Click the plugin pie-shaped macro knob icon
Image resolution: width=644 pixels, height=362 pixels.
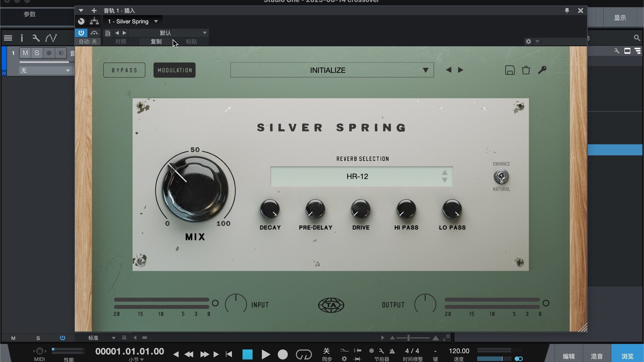[81, 21]
